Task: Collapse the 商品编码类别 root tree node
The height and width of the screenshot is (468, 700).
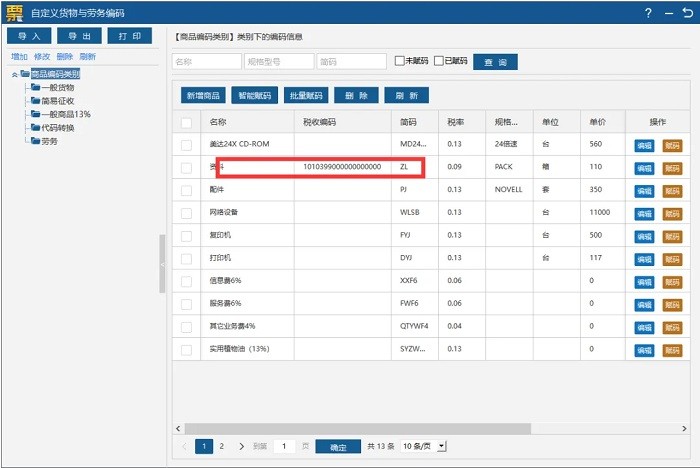Action: [14, 75]
